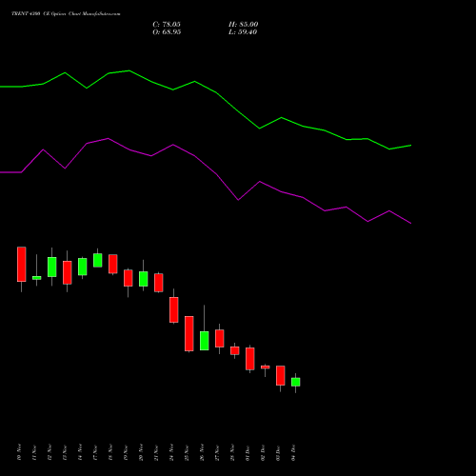Click the '18 Nov' date axis label
Screen dimensions: 476x476
[x=110, y=452]
